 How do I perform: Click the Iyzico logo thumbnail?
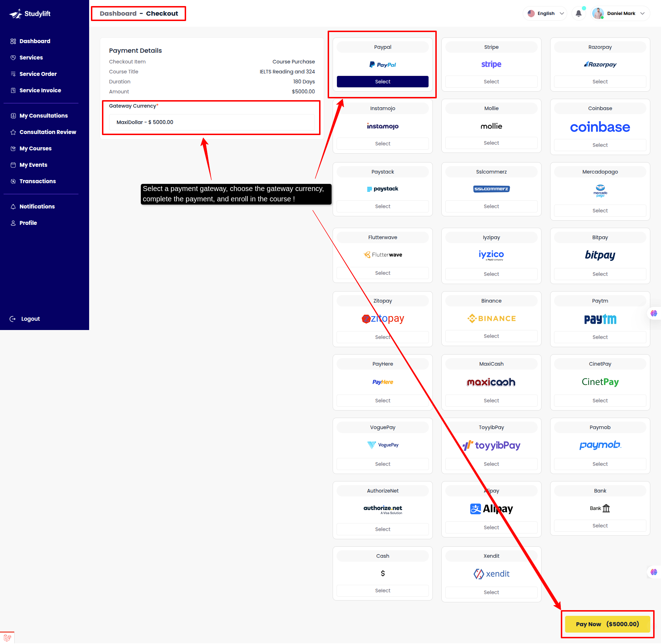pos(491,255)
